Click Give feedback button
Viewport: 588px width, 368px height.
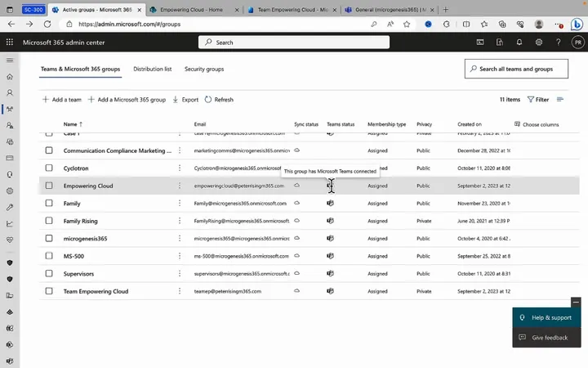[546, 338]
